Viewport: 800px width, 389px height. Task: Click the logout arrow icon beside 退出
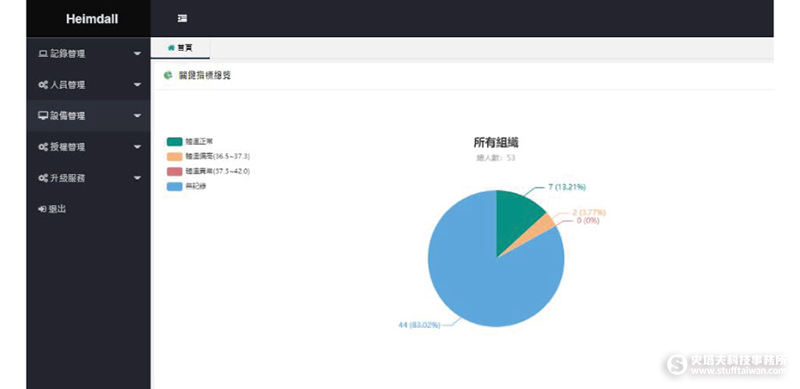click(42, 209)
